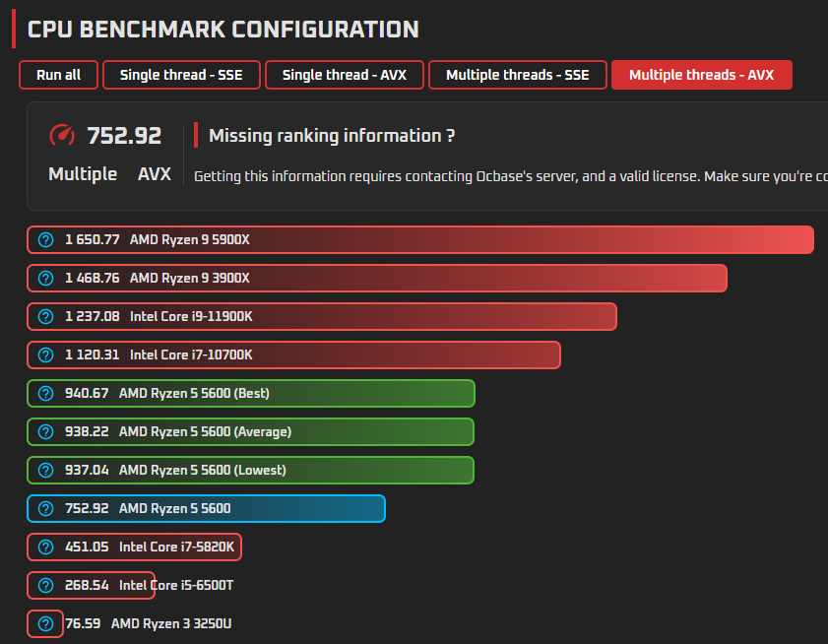Viewport: 828px width, 644px height.
Task: Choose the Multiple threads - SSE benchmark
Action: point(518,75)
